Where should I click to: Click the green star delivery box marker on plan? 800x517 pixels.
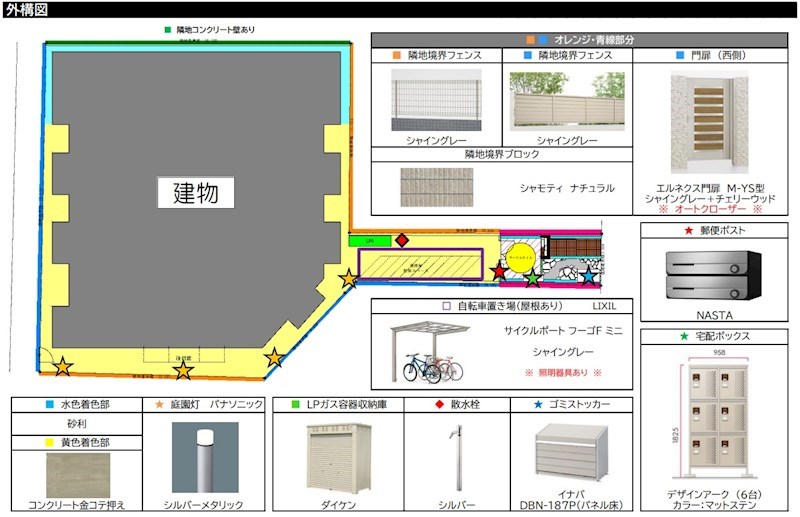[533, 279]
